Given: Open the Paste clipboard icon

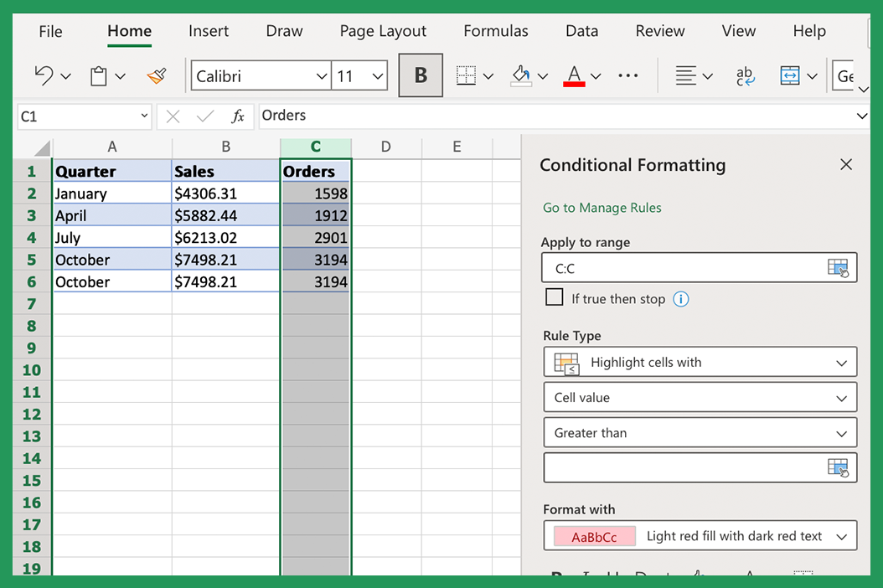Looking at the screenshot, I should tap(100, 75).
